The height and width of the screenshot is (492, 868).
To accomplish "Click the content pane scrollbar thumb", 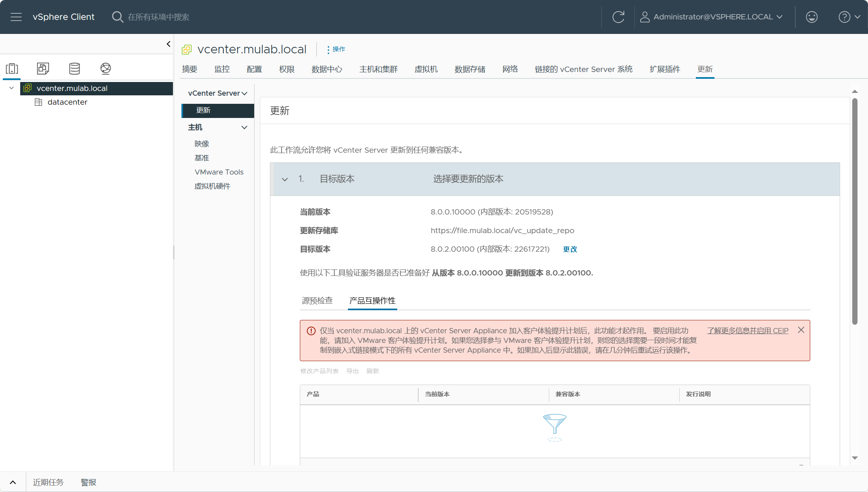I will click(855, 211).
